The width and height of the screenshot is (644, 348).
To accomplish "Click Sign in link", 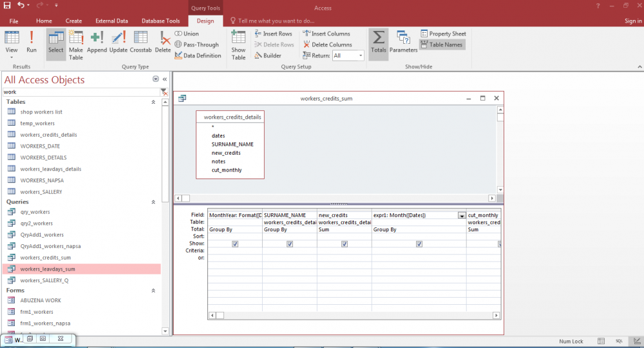I will [x=633, y=21].
